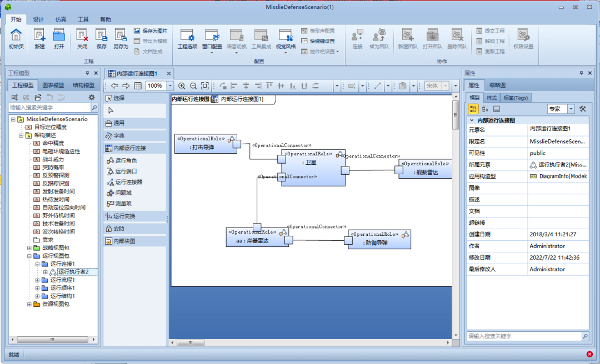The image size is (600, 364).
Task: Expand the 运行执行者2 tree node
Action: tap(46, 272)
